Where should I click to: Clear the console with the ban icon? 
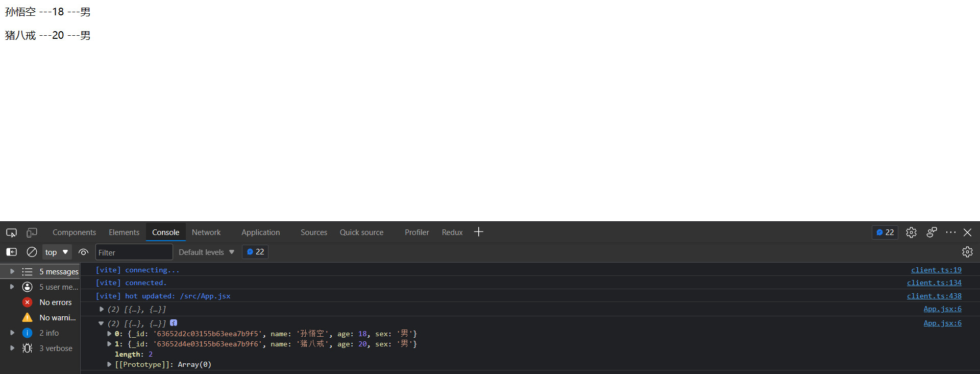(32, 252)
